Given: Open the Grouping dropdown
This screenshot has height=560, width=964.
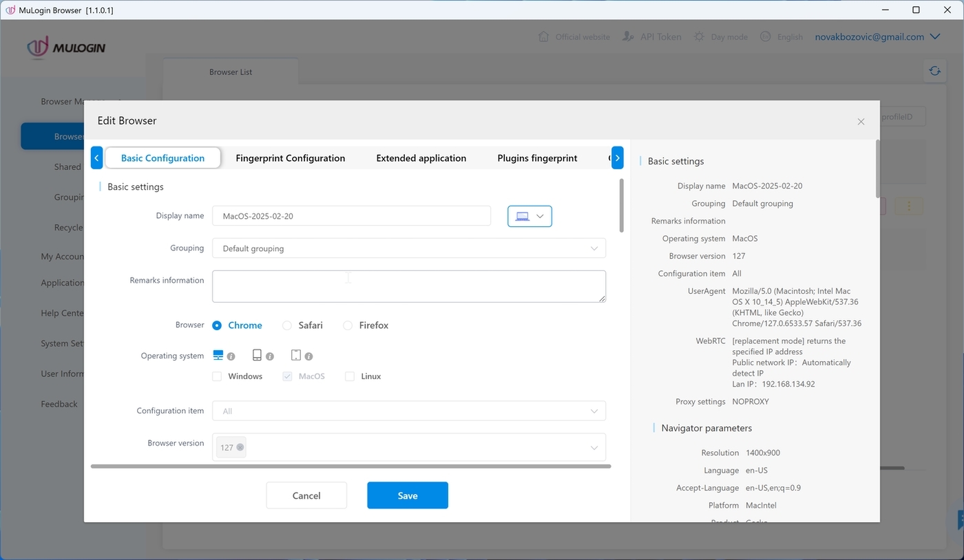Looking at the screenshot, I should (x=409, y=248).
